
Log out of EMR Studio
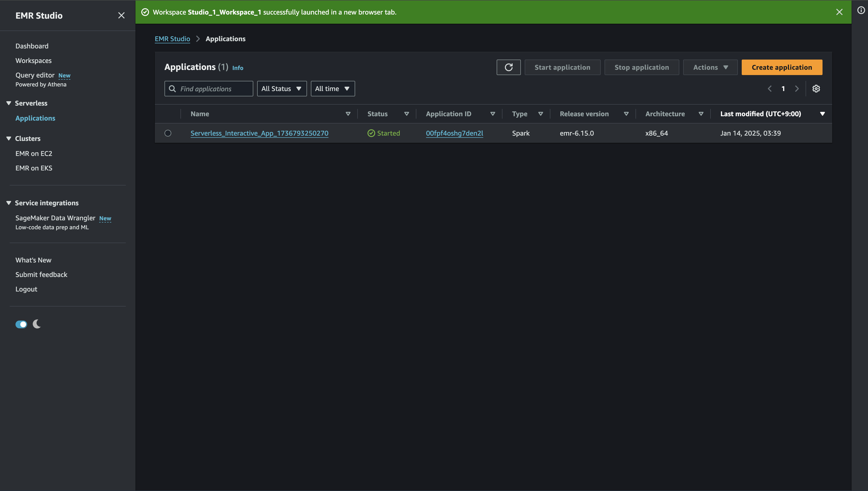26,289
